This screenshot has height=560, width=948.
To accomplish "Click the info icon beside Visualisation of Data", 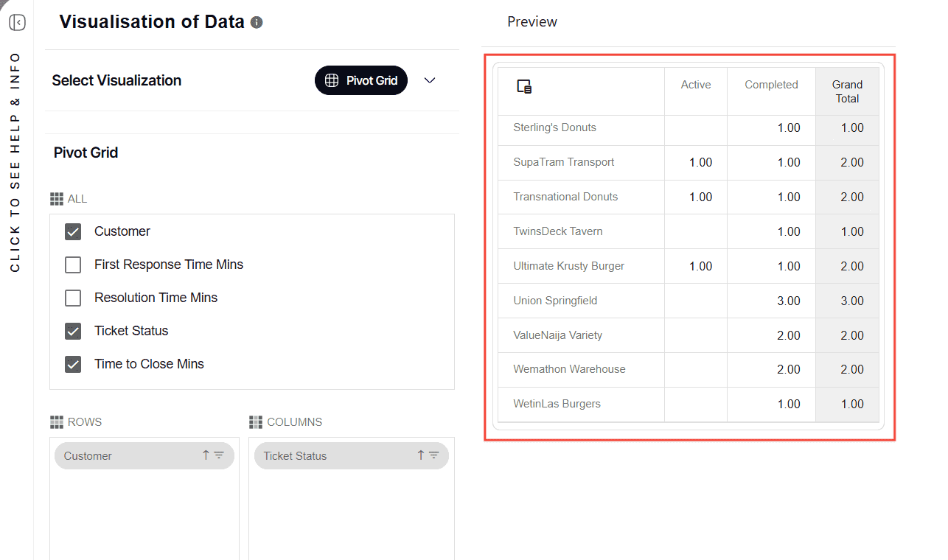I will pyautogui.click(x=257, y=22).
